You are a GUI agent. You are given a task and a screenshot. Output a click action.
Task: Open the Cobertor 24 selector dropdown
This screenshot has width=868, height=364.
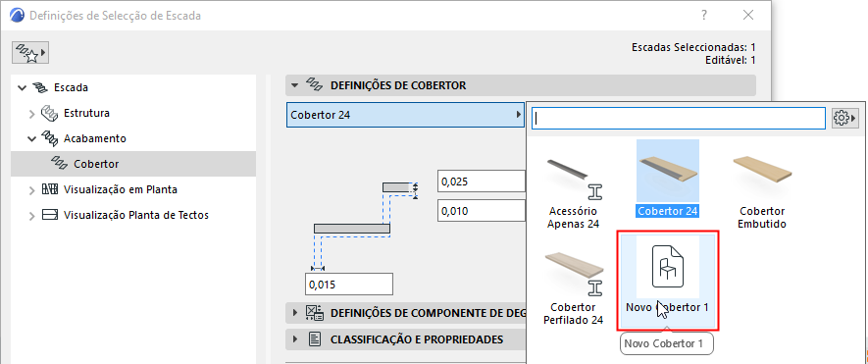pyautogui.click(x=405, y=115)
